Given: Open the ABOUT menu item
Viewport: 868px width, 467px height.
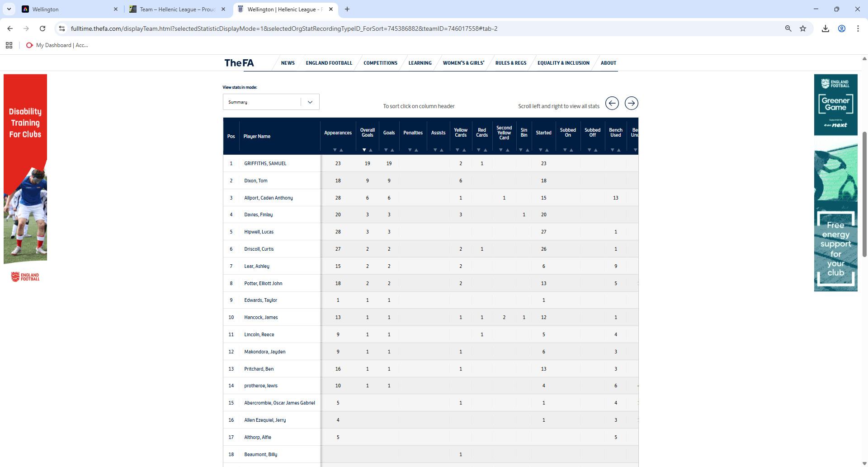Looking at the screenshot, I should coord(608,63).
